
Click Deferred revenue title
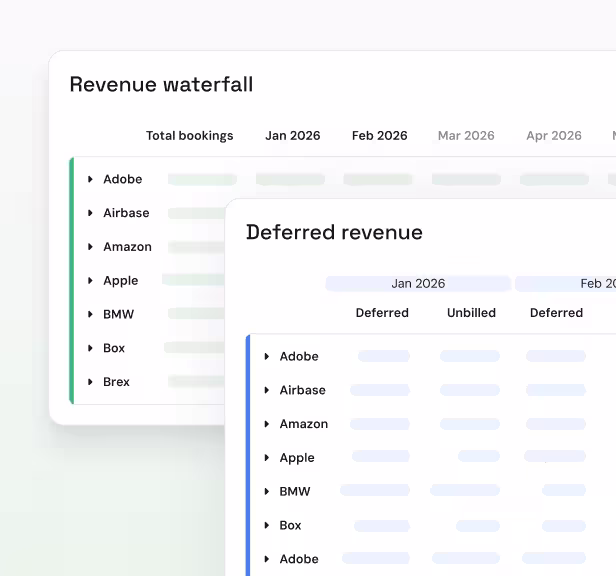point(334,232)
